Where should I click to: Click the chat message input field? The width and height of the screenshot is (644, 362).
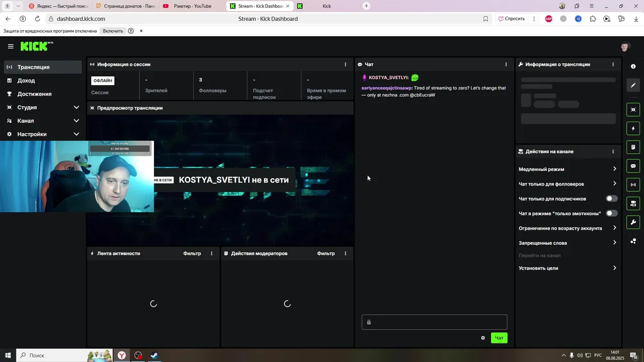(434, 322)
